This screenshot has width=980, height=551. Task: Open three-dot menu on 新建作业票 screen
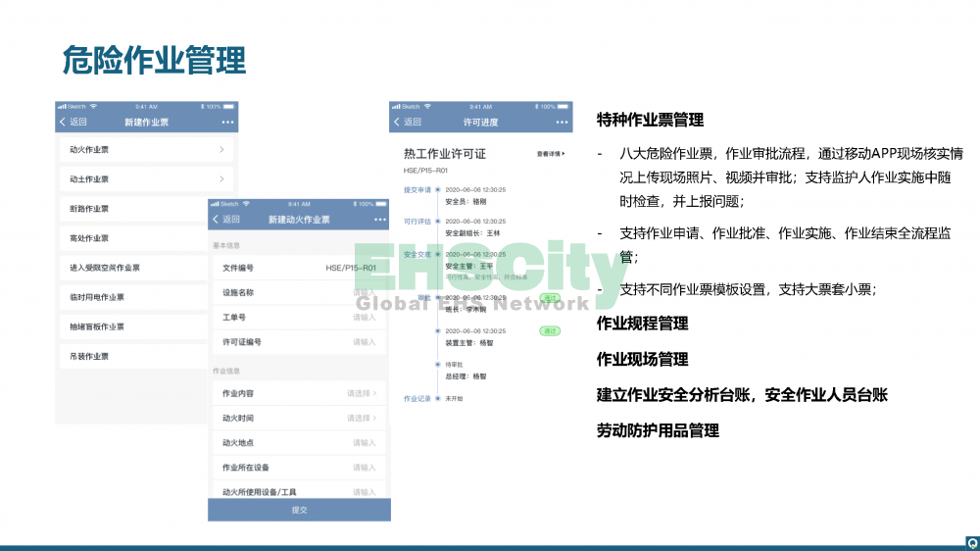227,123
